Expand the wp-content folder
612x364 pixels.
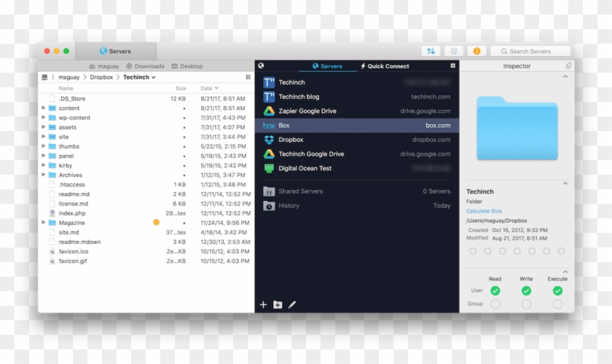pyautogui.click(x=44, y=117)
